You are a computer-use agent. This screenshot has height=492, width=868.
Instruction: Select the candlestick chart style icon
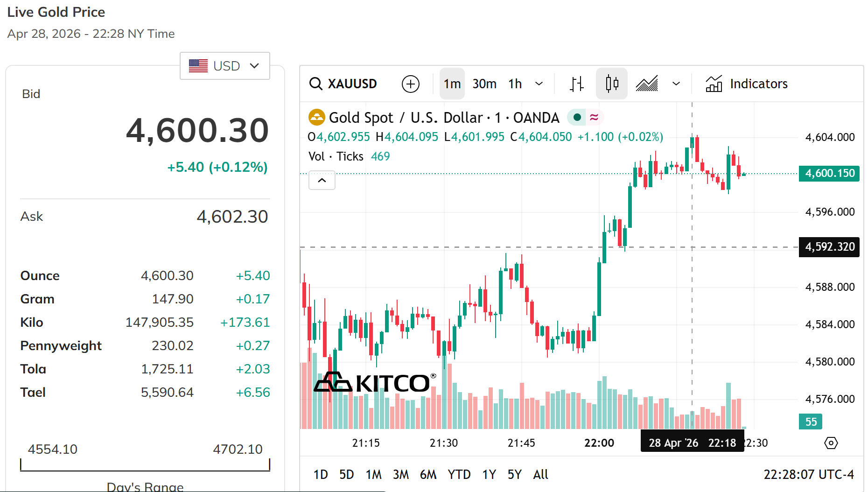click(611, 84)
